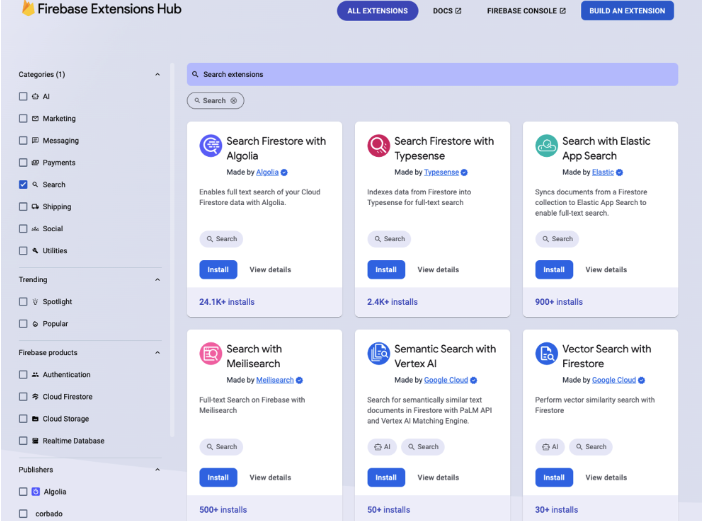The height and width of the screenshot is (521, 702).
Task: Open the DOCS nav link
Action: [447, 11]
